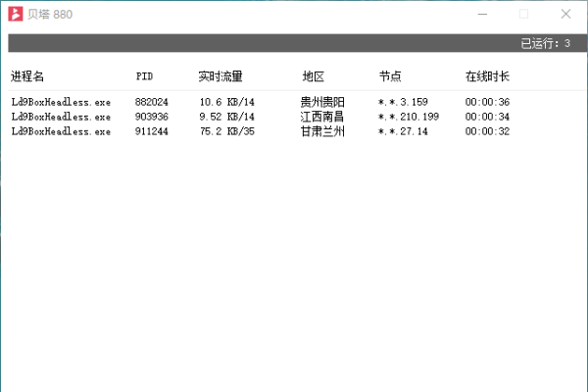Click the 实时流量 column header

point(220,76)
